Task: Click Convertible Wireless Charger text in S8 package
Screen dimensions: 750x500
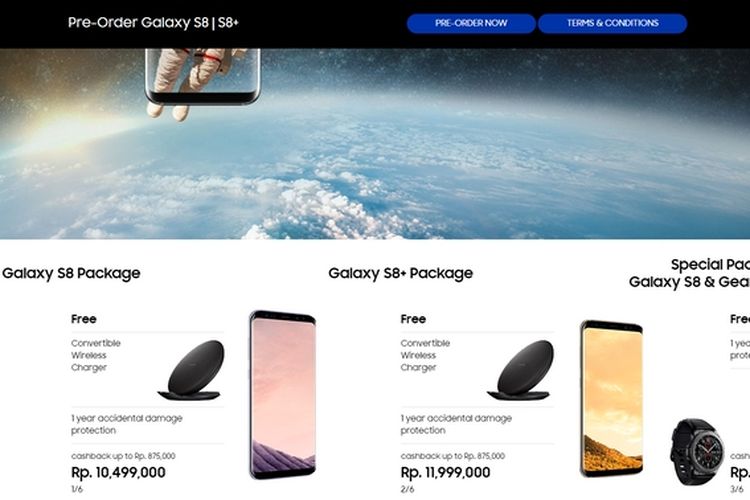Action: [96, 355]
